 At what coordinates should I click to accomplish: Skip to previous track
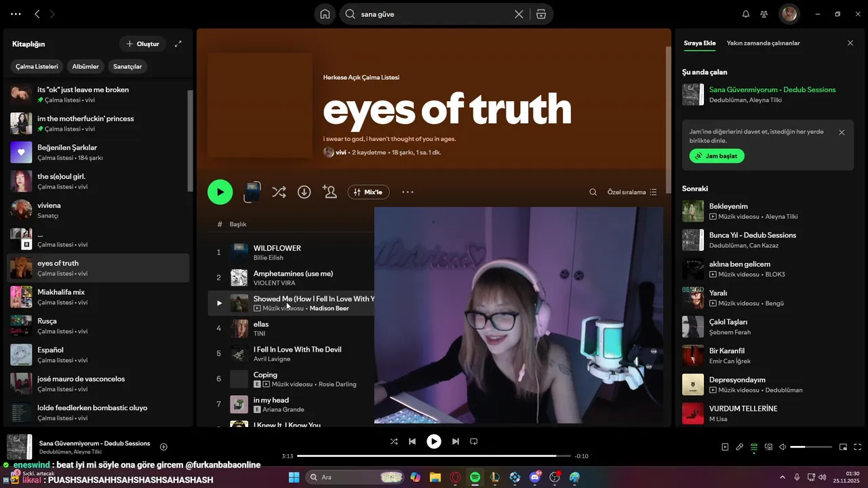[412, 441]
